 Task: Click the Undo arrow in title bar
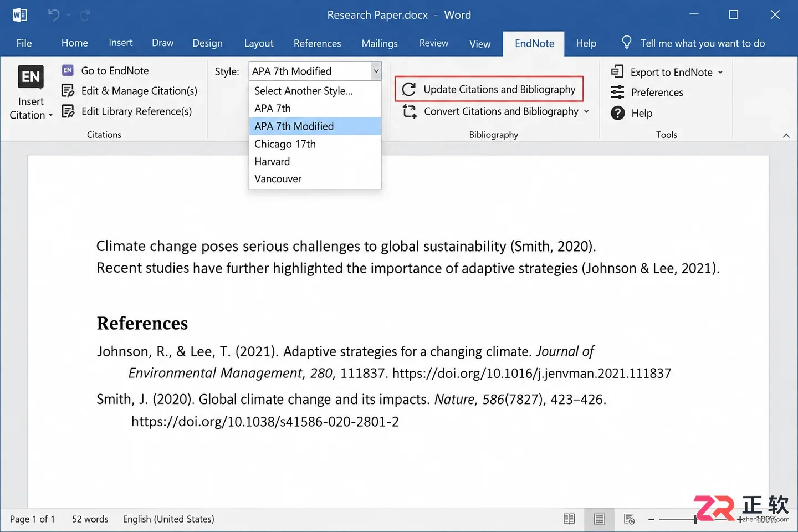pos(53,15)
